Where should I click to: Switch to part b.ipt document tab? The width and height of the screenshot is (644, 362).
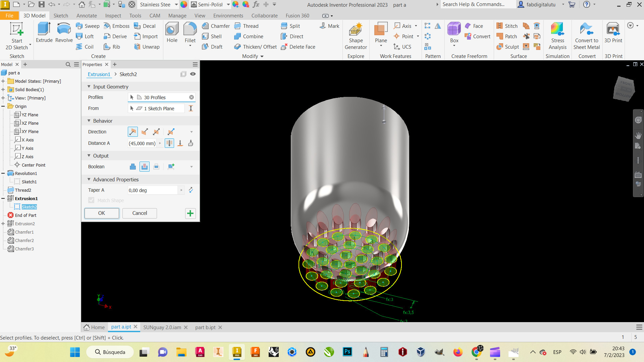click(x=205, y=327)
